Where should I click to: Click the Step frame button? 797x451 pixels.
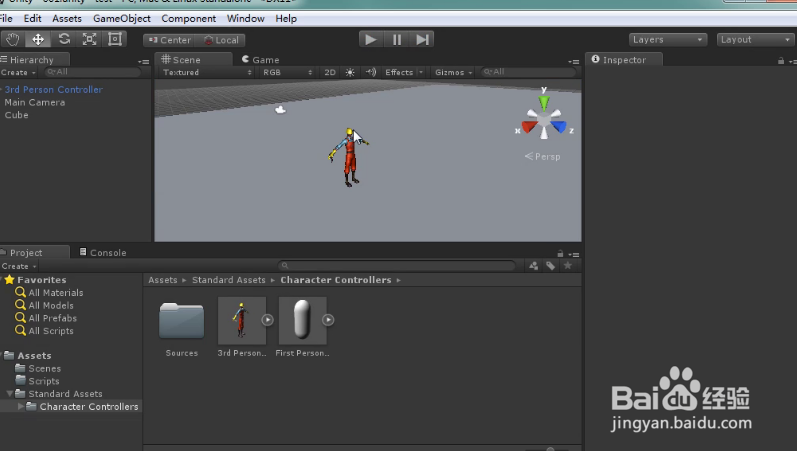pos(422,39)
